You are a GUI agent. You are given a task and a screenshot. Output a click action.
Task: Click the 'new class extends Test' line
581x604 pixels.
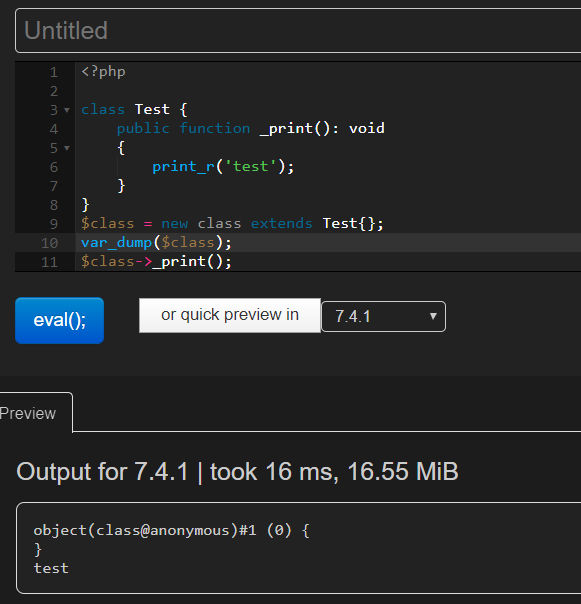pyautogui.click(x=232, y=223)
